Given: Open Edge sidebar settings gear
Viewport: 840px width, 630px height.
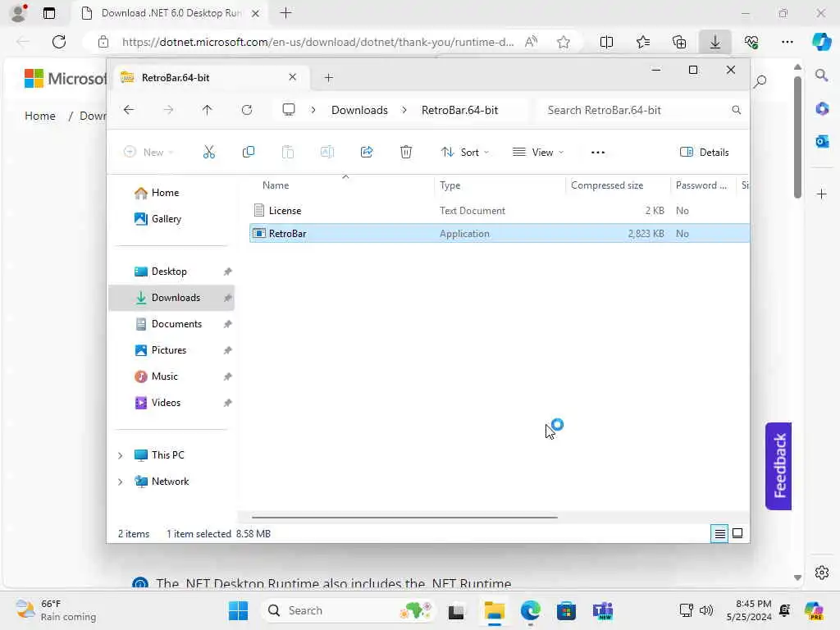Looking at the screenshot, I should [x=822, y=572].
